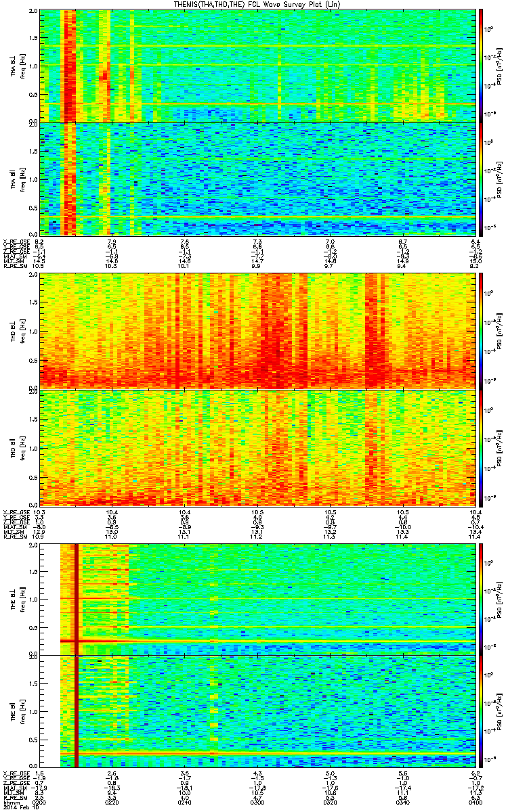This screenshot has width=508, height=812.
Task: Click the THA B-perpendicular spectrogram panel
Action: 257,66
